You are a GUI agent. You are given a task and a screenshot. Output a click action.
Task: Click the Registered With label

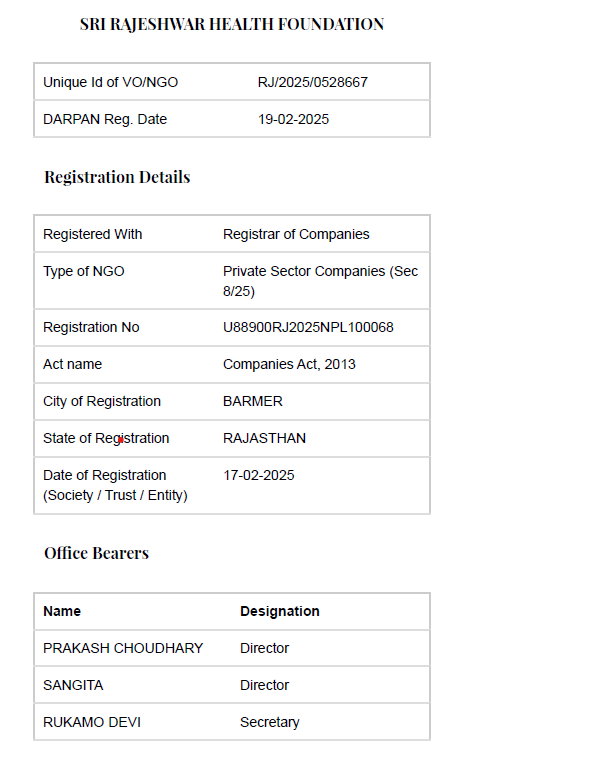coord(93,234)
